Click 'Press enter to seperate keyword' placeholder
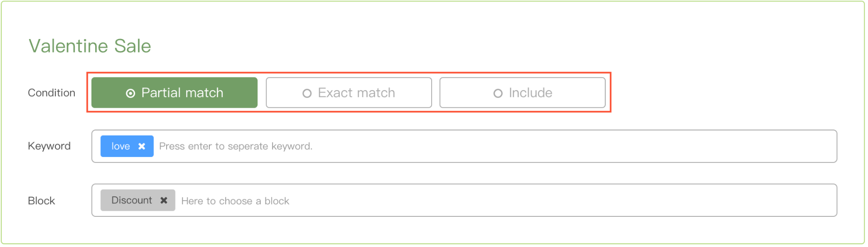This screenshot has width=868, height=247. (236, 146)
